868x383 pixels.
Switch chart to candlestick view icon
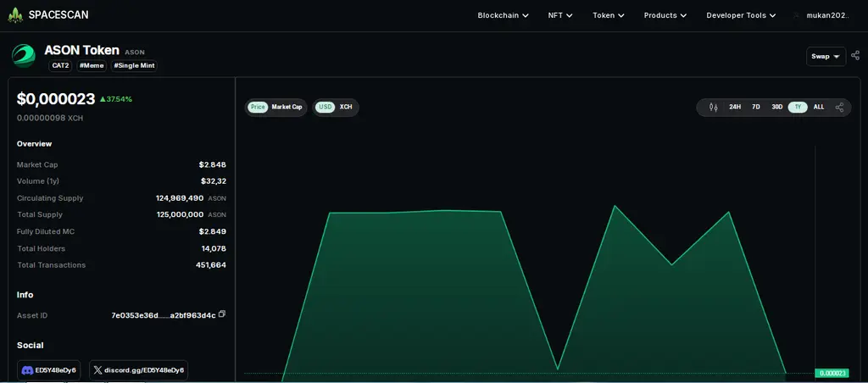click(713, 108)
